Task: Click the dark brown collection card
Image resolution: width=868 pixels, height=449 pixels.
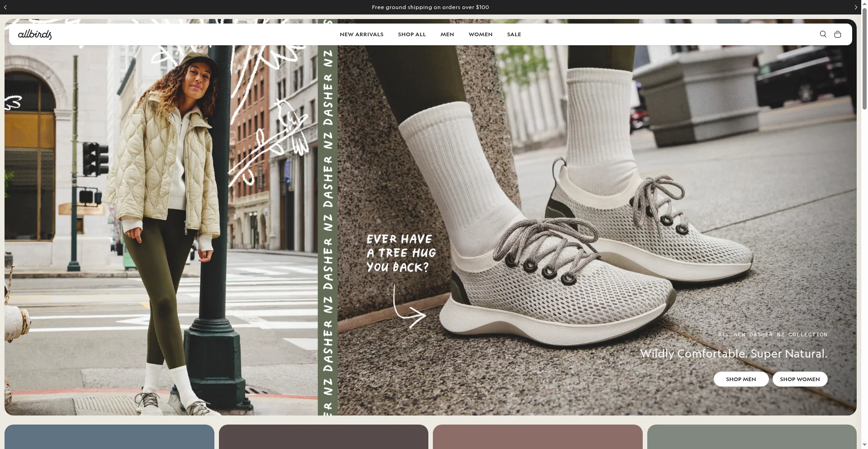Action: click(323, 437)
